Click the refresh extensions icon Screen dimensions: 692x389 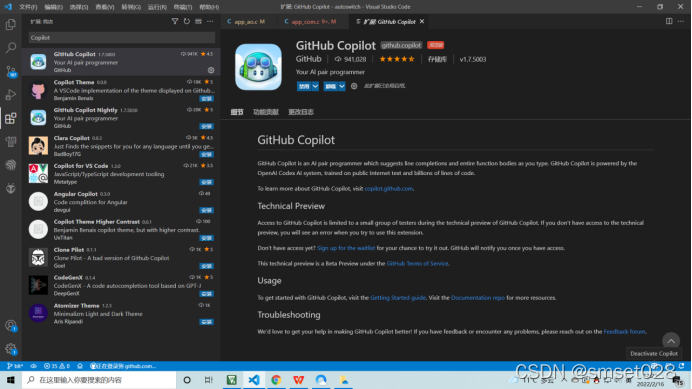tap(187, 21)
